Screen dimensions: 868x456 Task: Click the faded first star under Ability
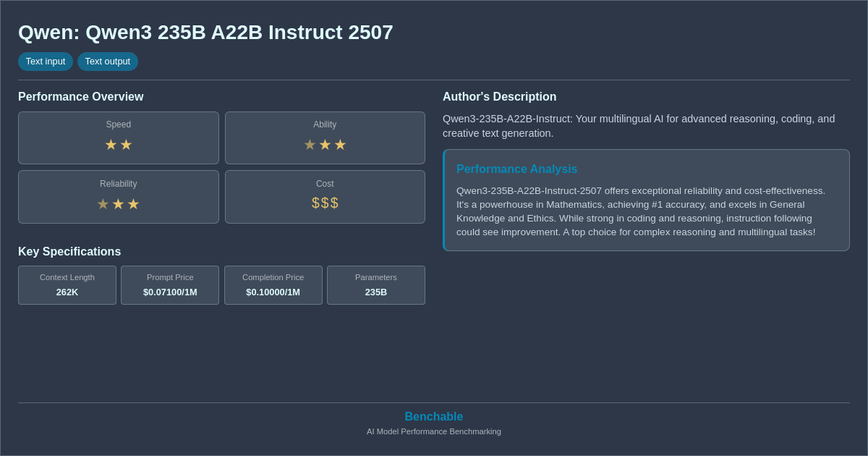310,144
